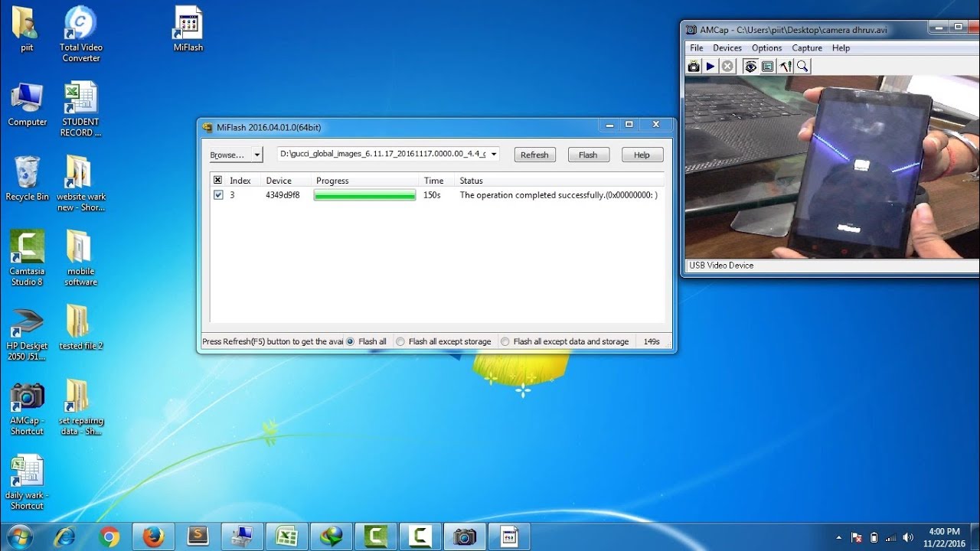Click the volume speaker tray icon
Image resolution: width=980 pixels, height=551 pixels.
(x=908, y=537)
